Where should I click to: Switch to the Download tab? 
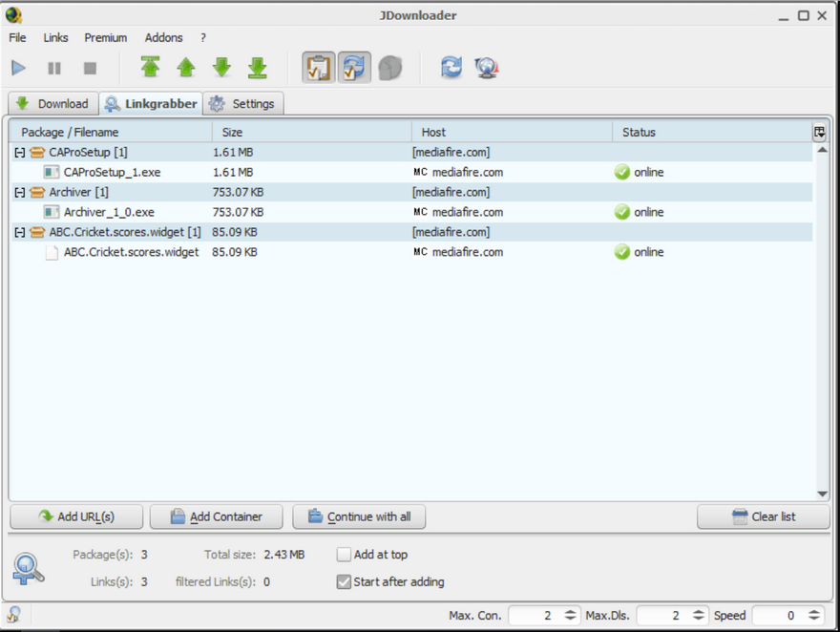[52, 103]
